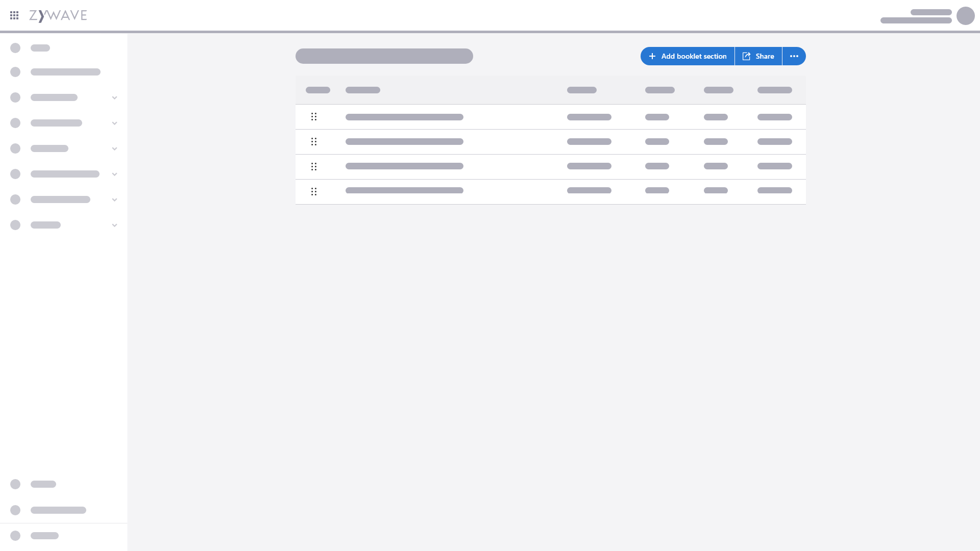Expand the third sidebar dropdown item
980x551 pixels.
114,148
